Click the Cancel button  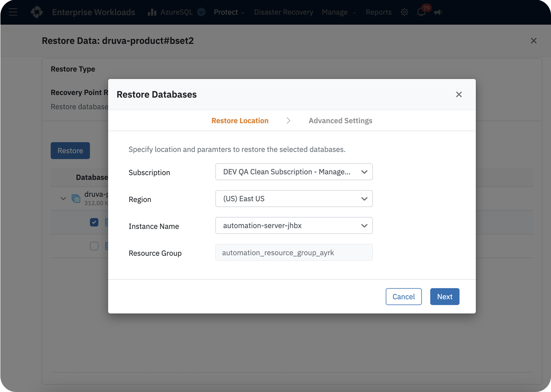(403, 297)
